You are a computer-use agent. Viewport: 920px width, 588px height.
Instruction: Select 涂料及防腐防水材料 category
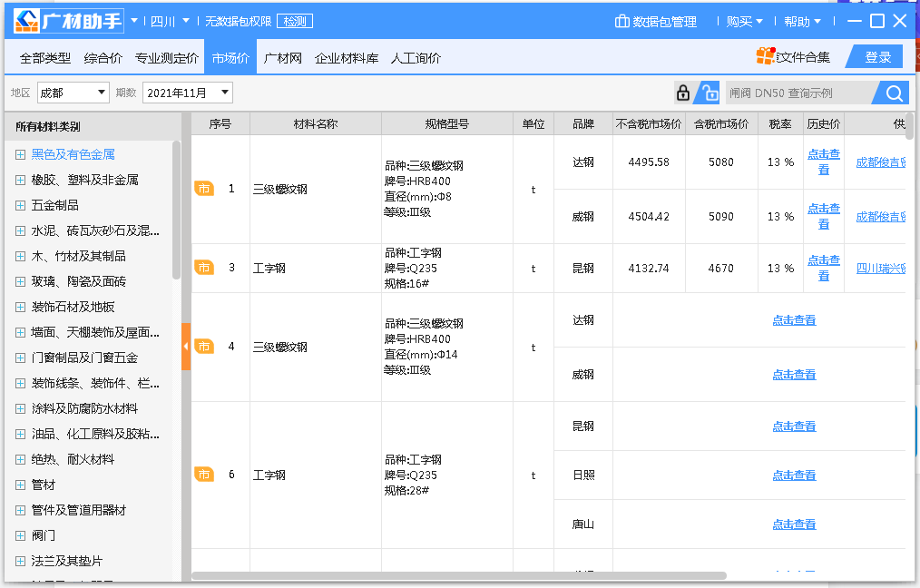click(84, 408)
